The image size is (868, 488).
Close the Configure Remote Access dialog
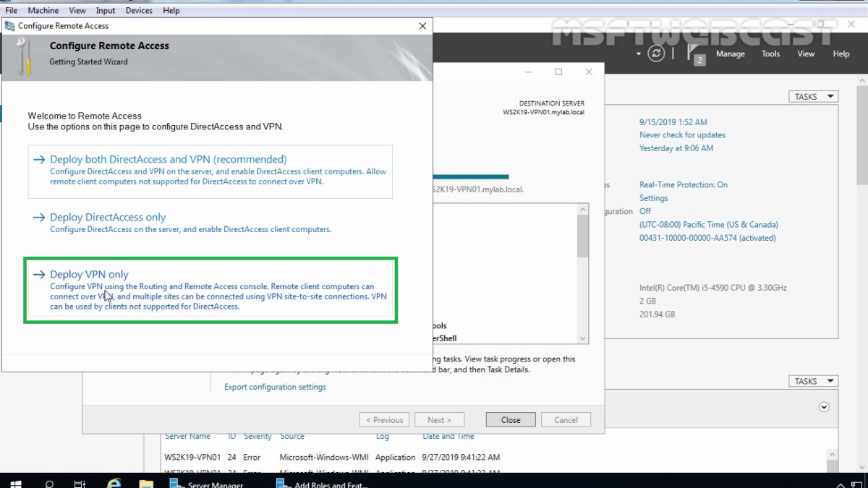[422, 26]
